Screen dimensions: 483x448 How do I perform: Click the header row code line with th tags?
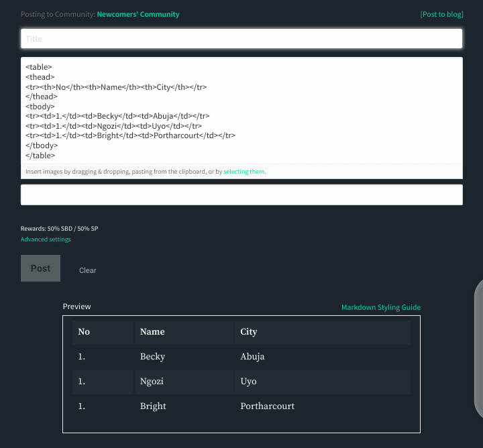pos(116,87)
